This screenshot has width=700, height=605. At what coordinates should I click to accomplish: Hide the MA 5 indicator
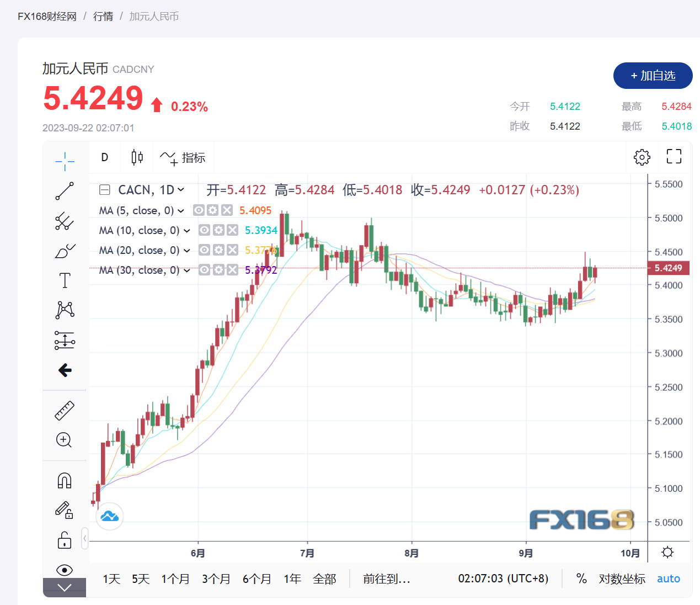199,210
